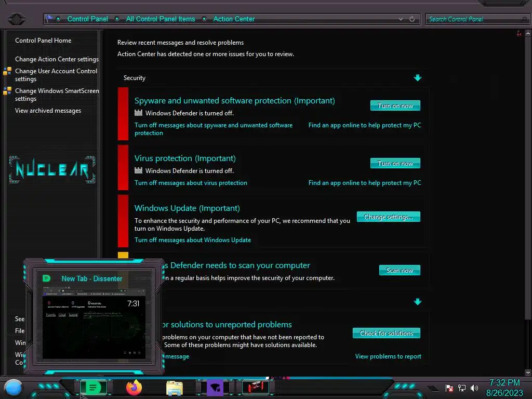Click shield icon beside Windows SmartScreen settings
The image size is (532, 399).
coord(7,91)
